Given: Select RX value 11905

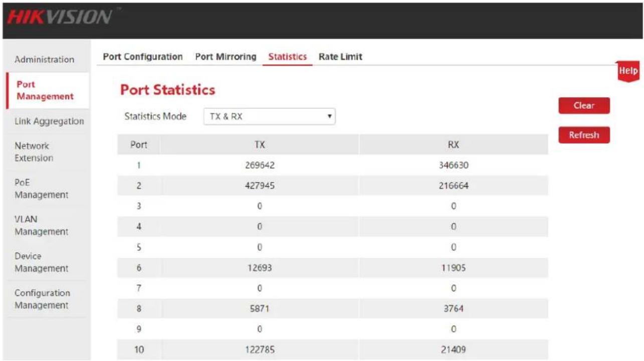Looking at the screenshot, I should [453, 268].
